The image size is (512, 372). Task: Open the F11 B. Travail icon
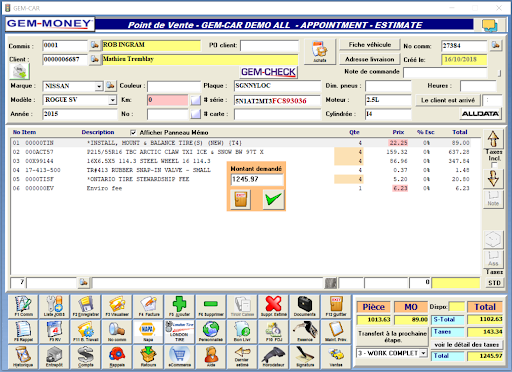pos(86,331)
